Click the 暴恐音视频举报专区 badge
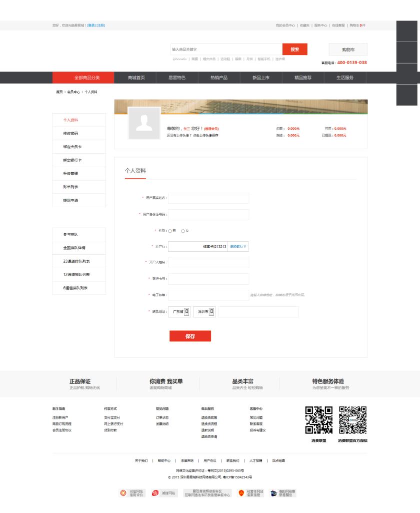The image size is (420, 513). [x=207, y=493]
